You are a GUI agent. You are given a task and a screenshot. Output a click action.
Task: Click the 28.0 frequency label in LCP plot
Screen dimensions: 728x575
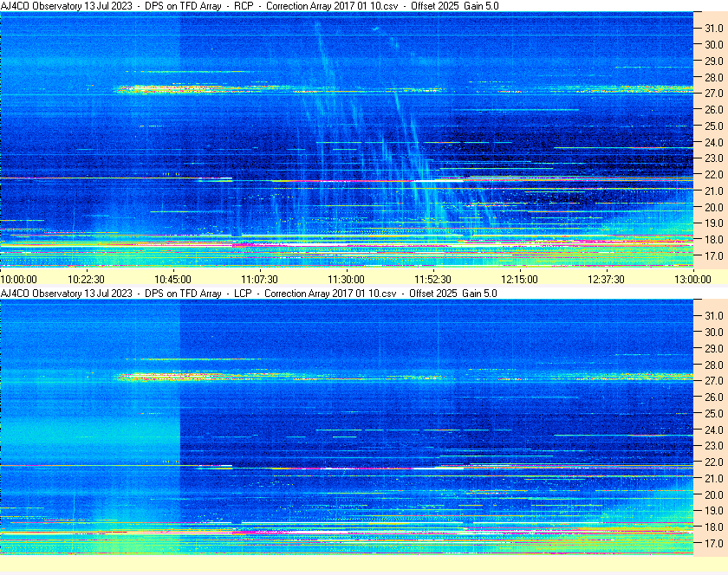click(x=714, y=365)
